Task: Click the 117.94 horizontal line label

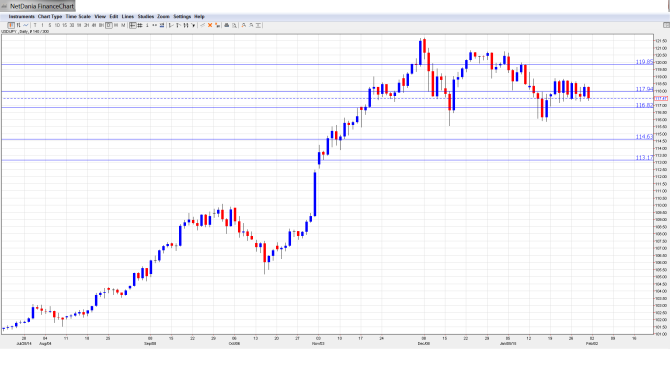Action: click(644, 89)
